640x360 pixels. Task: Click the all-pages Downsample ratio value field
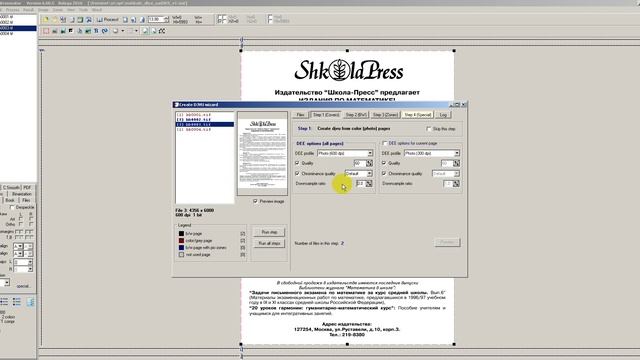[360, 184]
